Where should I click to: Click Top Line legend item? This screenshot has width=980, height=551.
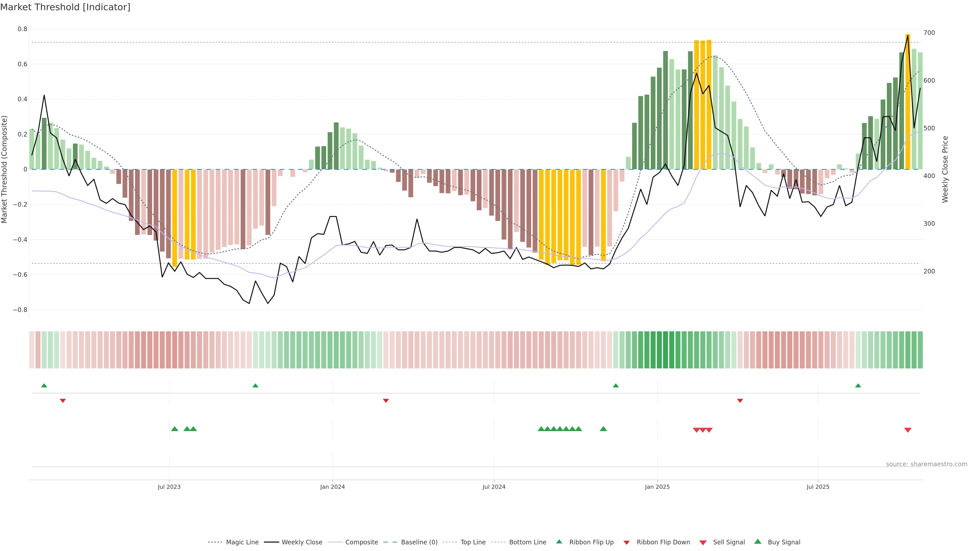[473, 542]
